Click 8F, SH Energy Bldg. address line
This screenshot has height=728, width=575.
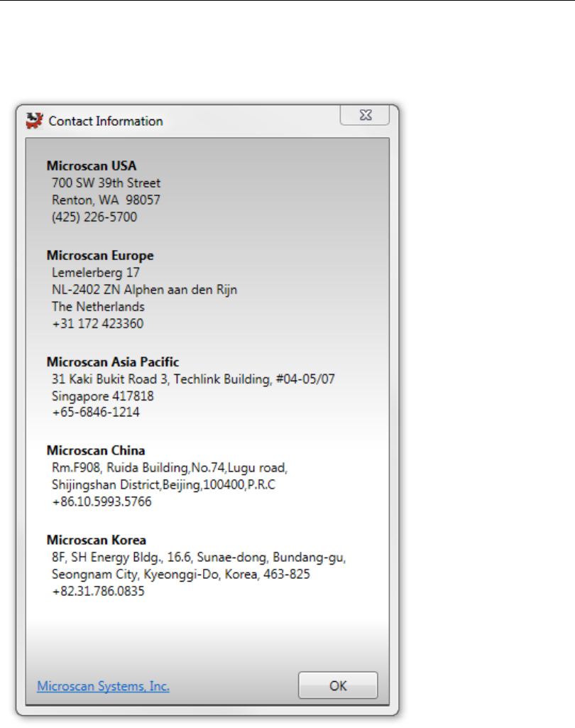pos(199,557)
